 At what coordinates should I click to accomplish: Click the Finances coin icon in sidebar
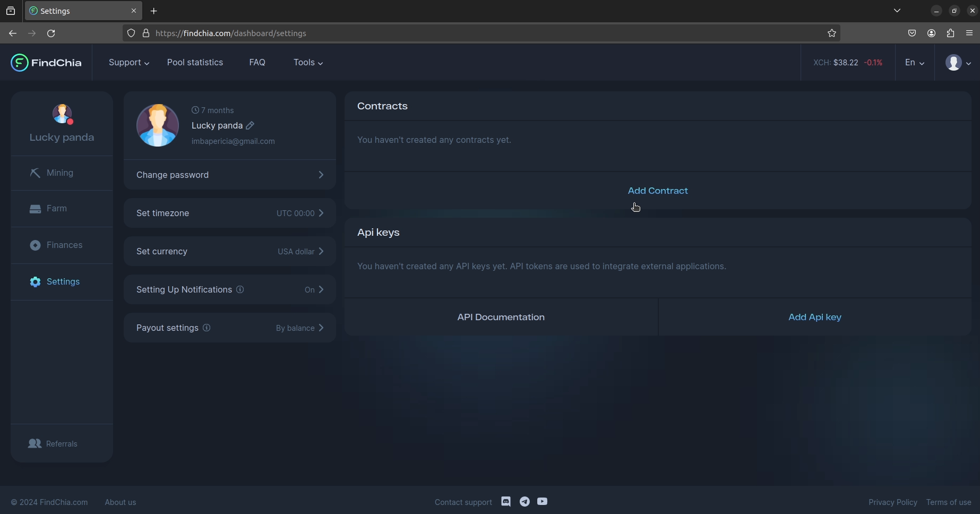point(35,245)
